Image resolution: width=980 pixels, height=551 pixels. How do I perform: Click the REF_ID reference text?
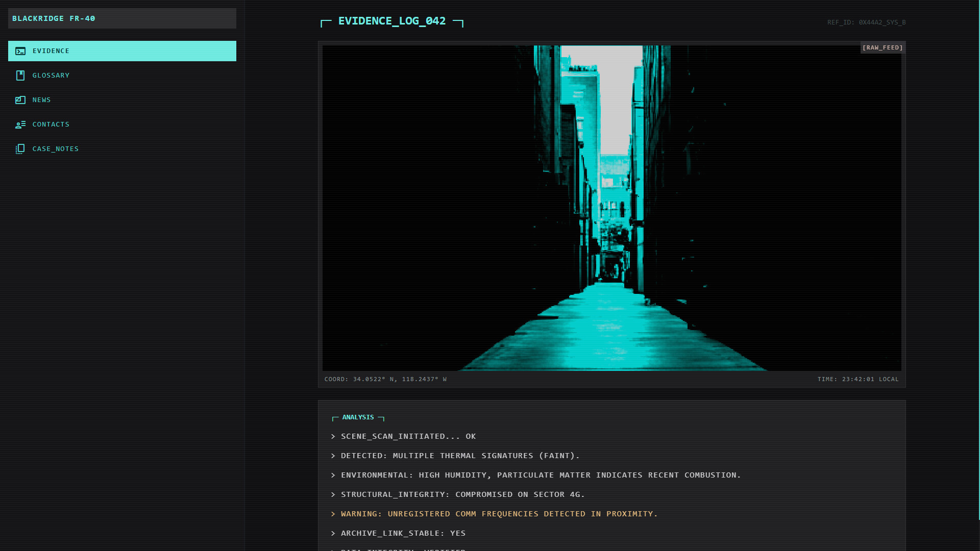[x=866, y=22]
